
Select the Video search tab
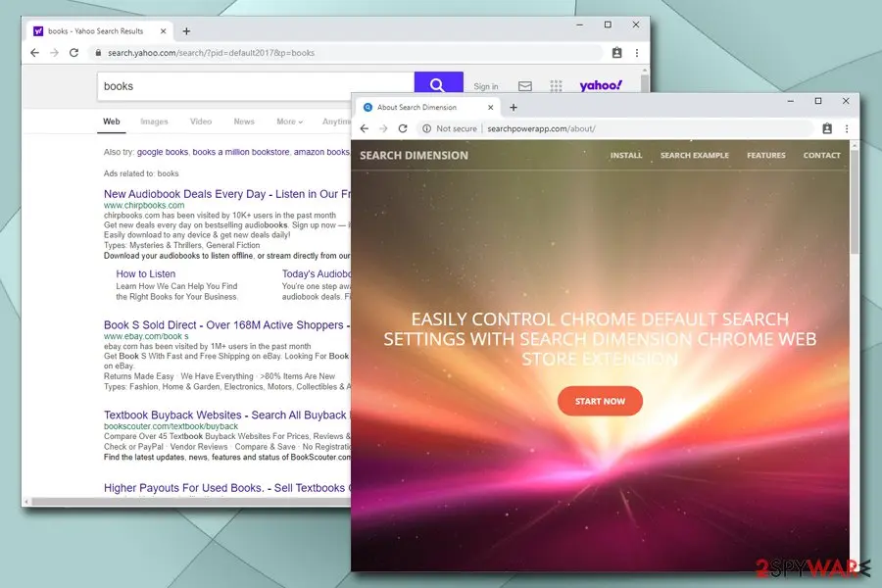(x=201, y=122)
